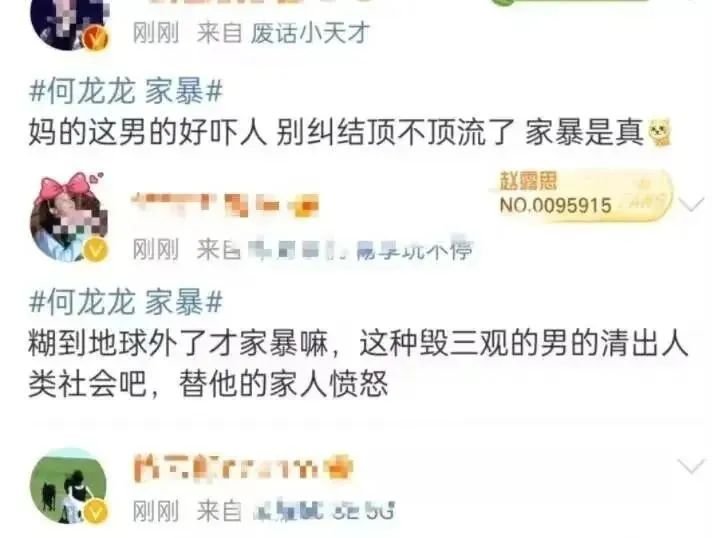Open the avatar with pink bow
This screenshot has height=538, width=712.
69,217
